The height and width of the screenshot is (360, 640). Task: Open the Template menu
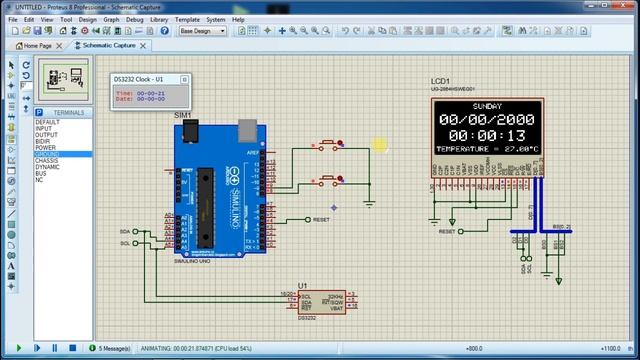coord(187,20)
